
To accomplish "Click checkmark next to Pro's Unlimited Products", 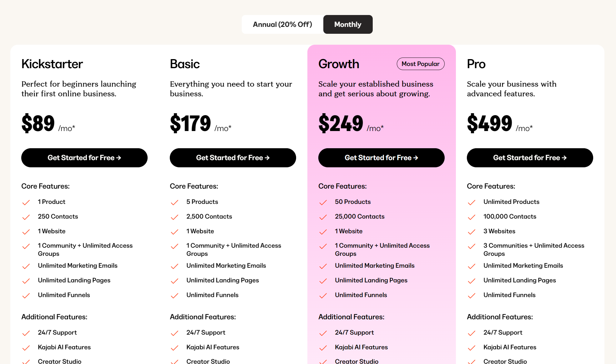I will pos(472,202).
